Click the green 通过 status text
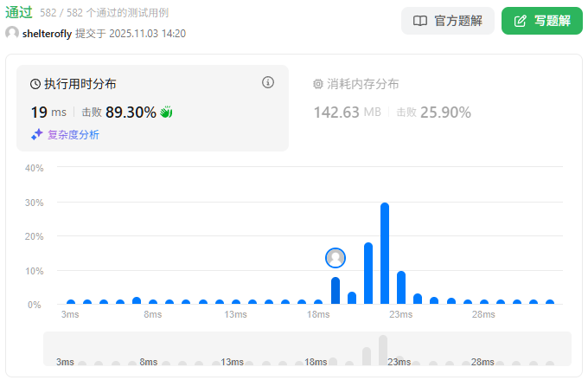Image resolution: width=588 pixels, height=380 pixels. (x=19, y=13)
